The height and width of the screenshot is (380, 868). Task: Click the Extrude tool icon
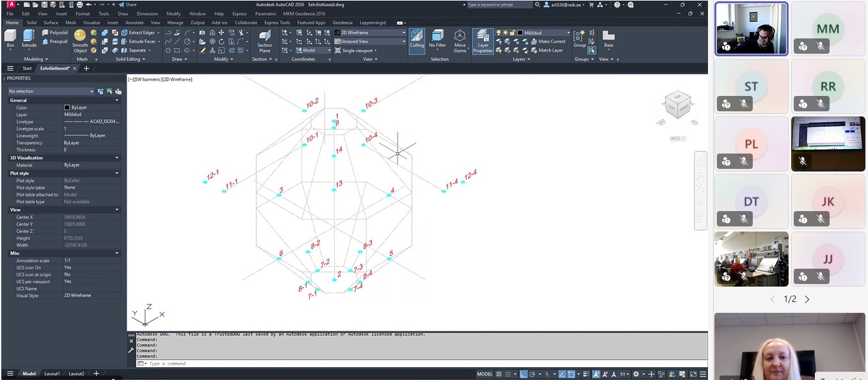pos(29,37)
